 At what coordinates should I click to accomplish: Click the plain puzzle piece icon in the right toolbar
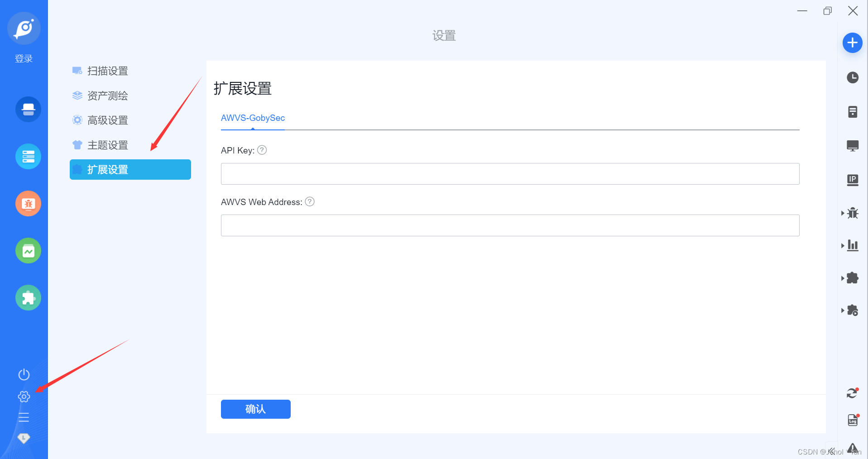coord(853,278)
